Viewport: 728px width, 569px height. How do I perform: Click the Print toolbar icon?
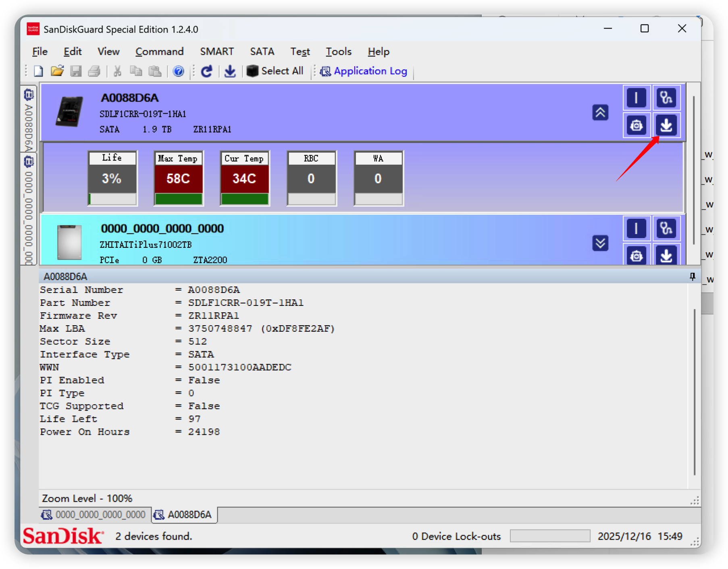[94, 71]
